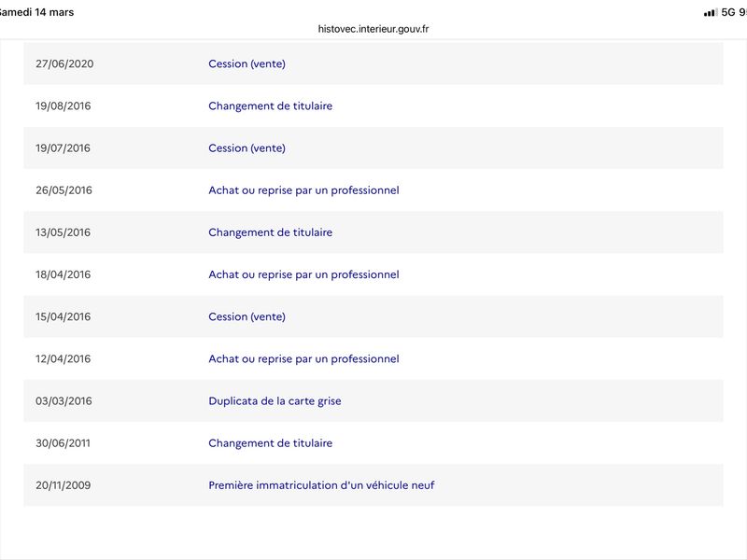Click Première immatriculation d'un véhicule neuf
The height and width of the screenshot is (560, 747).
321,485
